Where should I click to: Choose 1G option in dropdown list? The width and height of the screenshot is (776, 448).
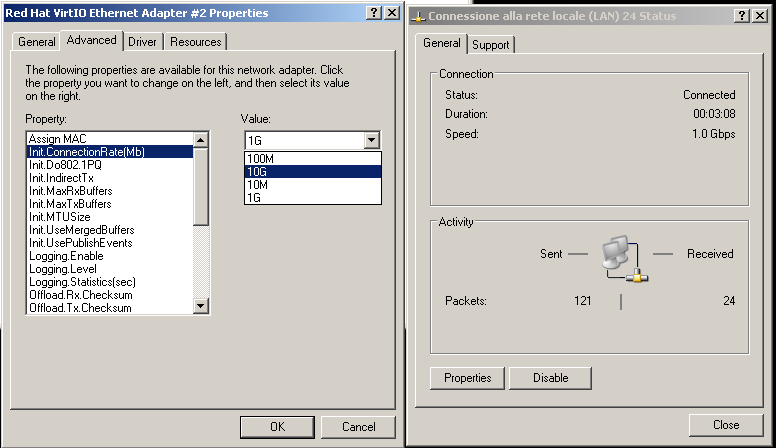point(313,198)
